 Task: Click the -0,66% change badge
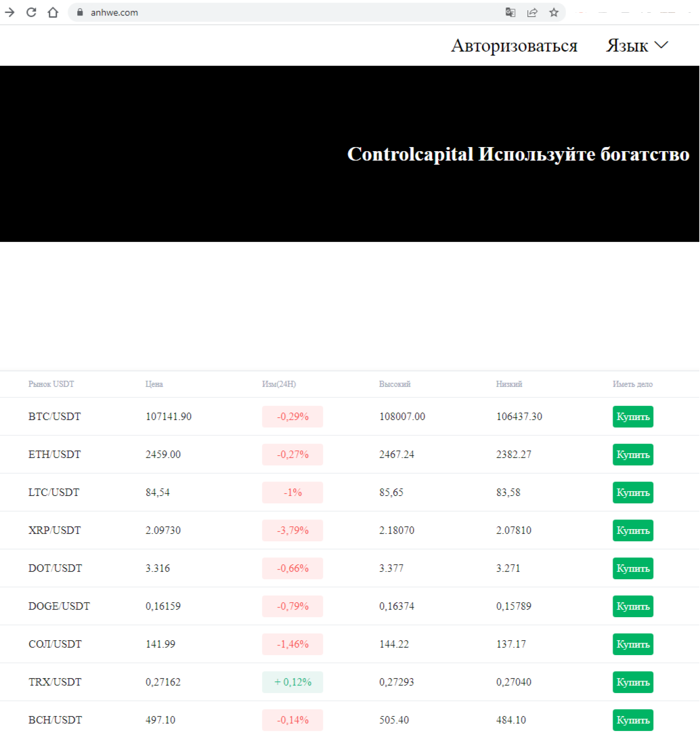click(x=292, y=568)
